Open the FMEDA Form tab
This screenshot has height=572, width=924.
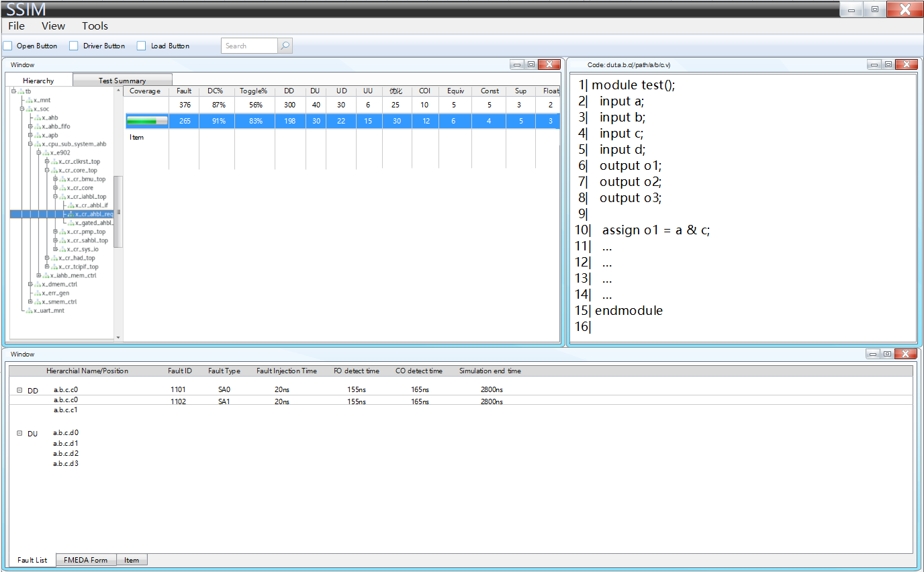click(x=85, y=560)
